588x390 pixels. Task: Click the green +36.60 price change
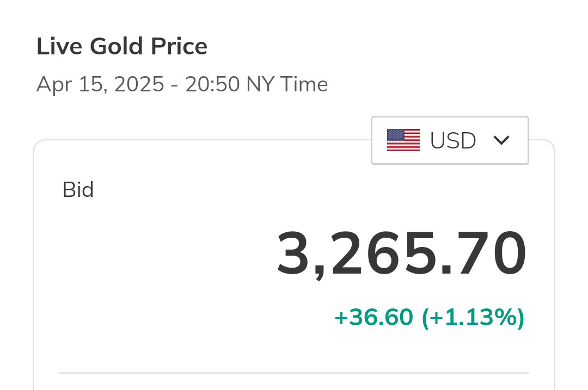tap(373, 318)
